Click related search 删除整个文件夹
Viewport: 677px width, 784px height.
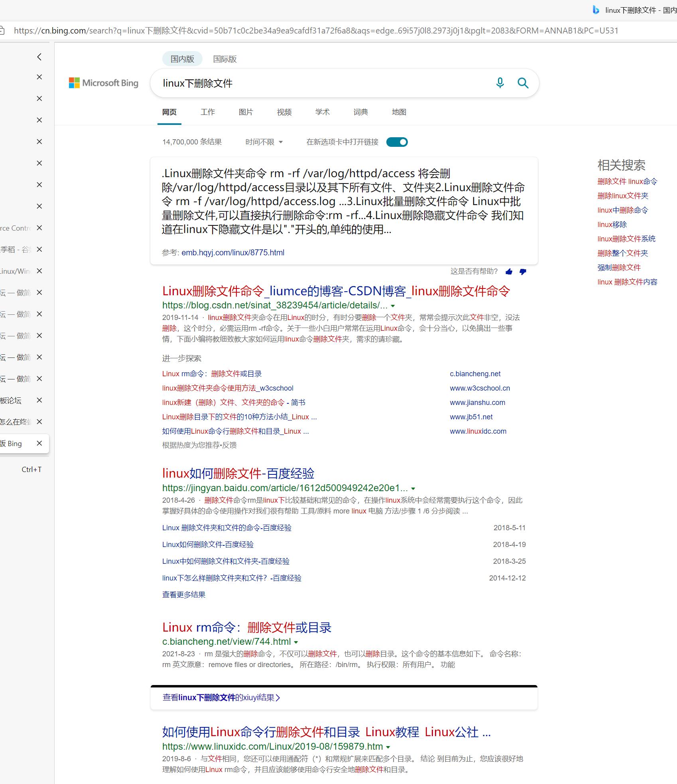pyautogui.click(x=623, y=253)
